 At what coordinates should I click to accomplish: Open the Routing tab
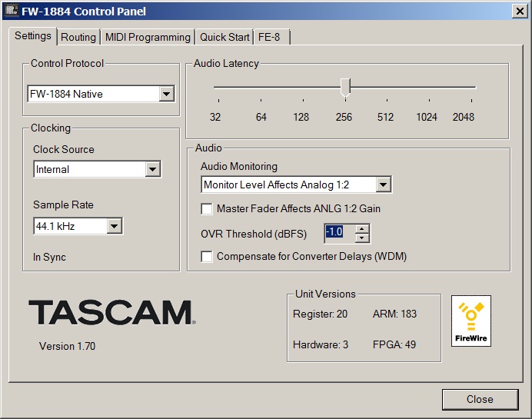pos(78,37)
